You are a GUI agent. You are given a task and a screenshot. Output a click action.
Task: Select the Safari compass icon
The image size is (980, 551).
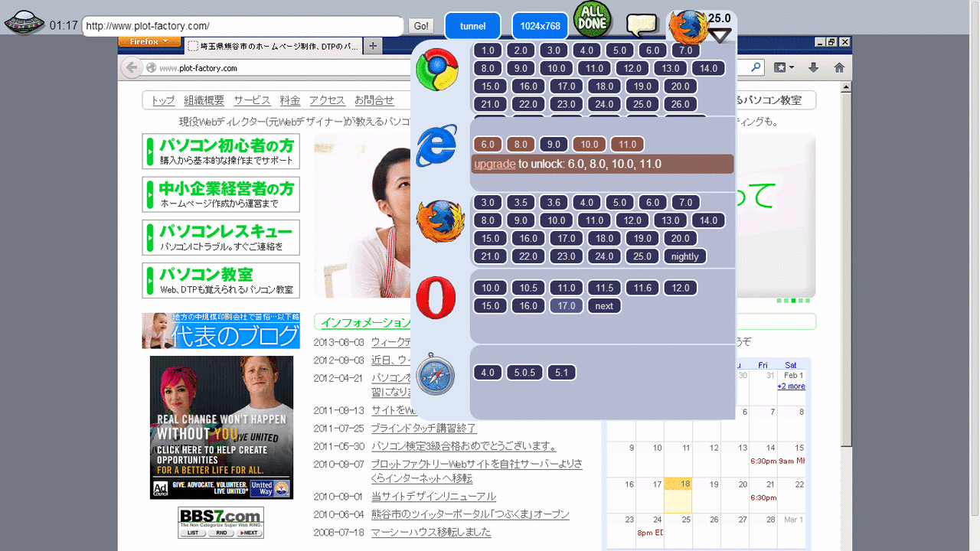[x=436, y=374]
